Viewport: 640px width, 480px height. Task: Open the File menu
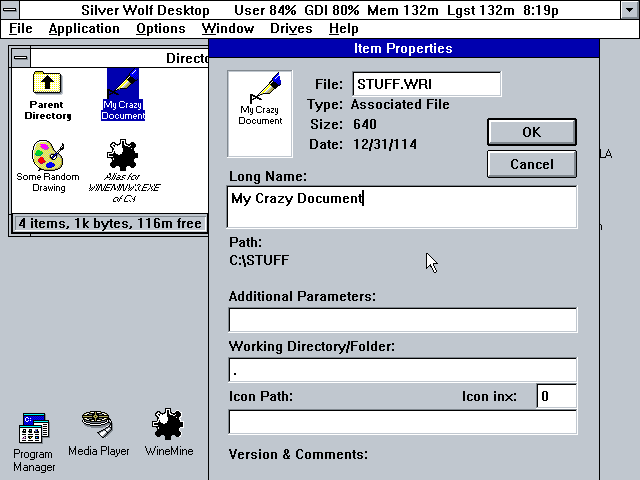[x=21, y=29]
